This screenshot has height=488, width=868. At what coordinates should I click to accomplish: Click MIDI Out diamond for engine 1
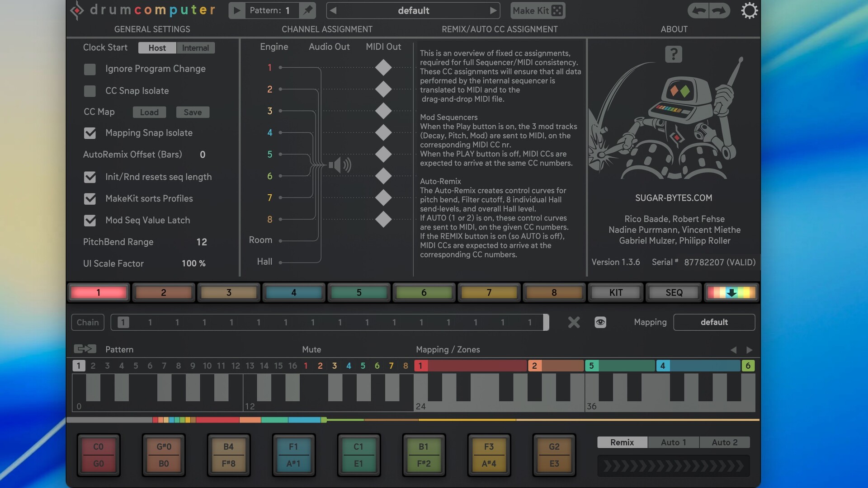[383, 68]
